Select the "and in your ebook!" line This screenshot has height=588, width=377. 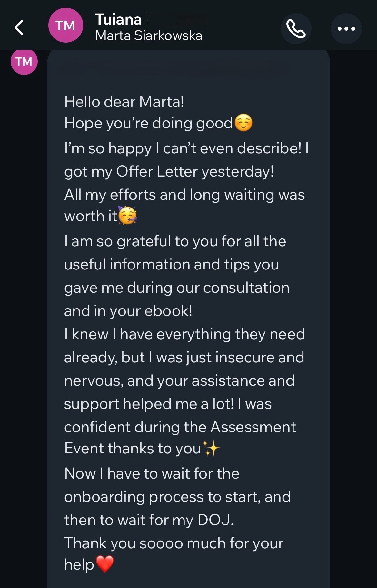click(x=128, y=311)
